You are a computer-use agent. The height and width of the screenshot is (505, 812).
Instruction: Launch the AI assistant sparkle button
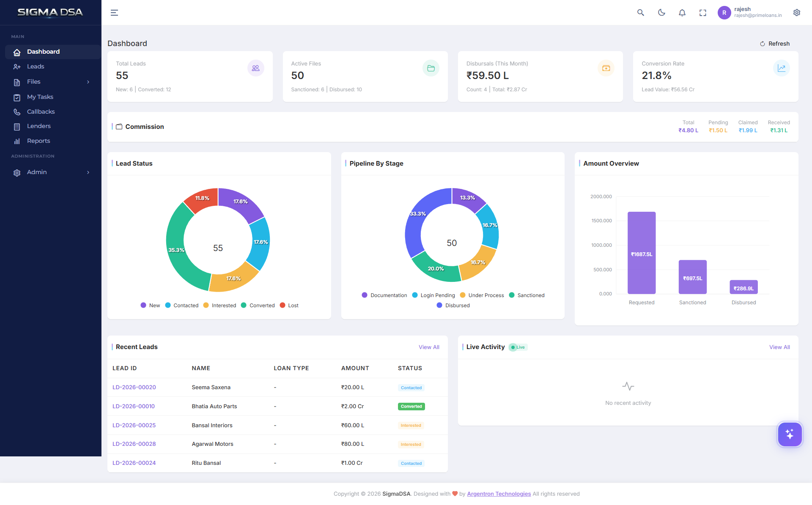point(789,434)
